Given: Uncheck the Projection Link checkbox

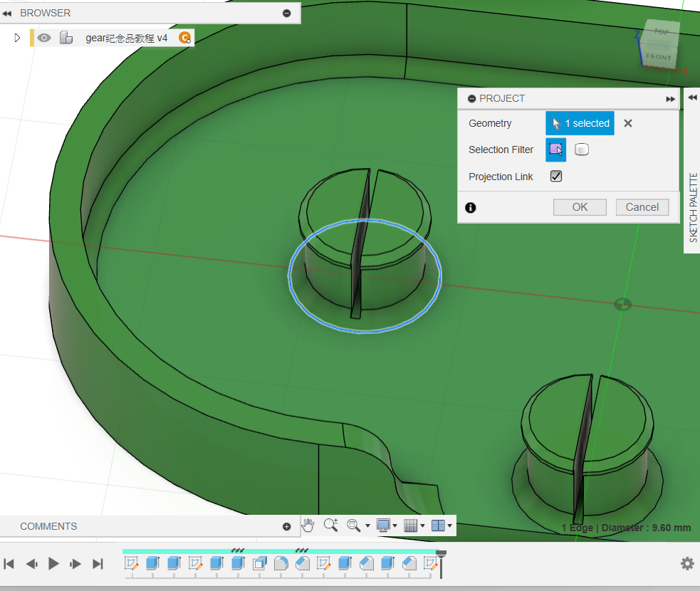Looking at the screenshot, I should point(556,177).
